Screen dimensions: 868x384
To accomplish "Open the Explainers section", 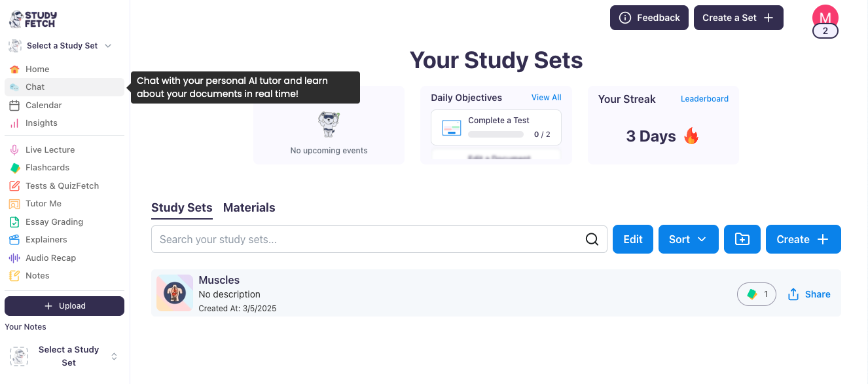I will (48, 239).
